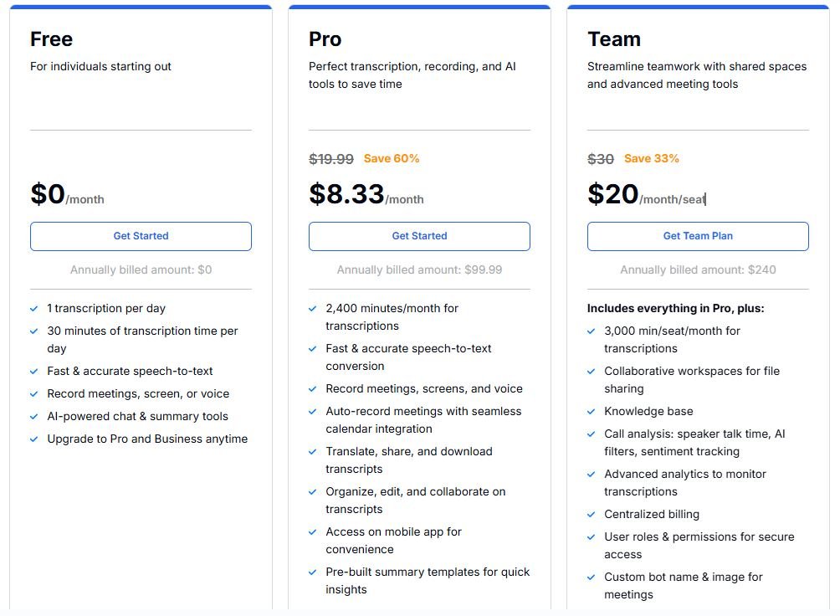Click Get Started under the Free plan
The height and width of the screenshot is (616, 840).
click(x=141, y=236)
